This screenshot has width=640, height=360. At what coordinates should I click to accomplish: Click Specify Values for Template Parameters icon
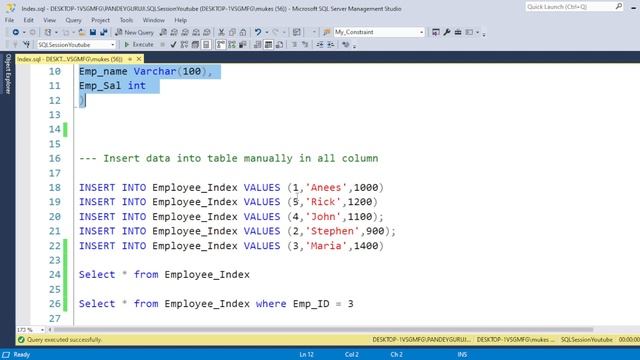tap(346, 44)
